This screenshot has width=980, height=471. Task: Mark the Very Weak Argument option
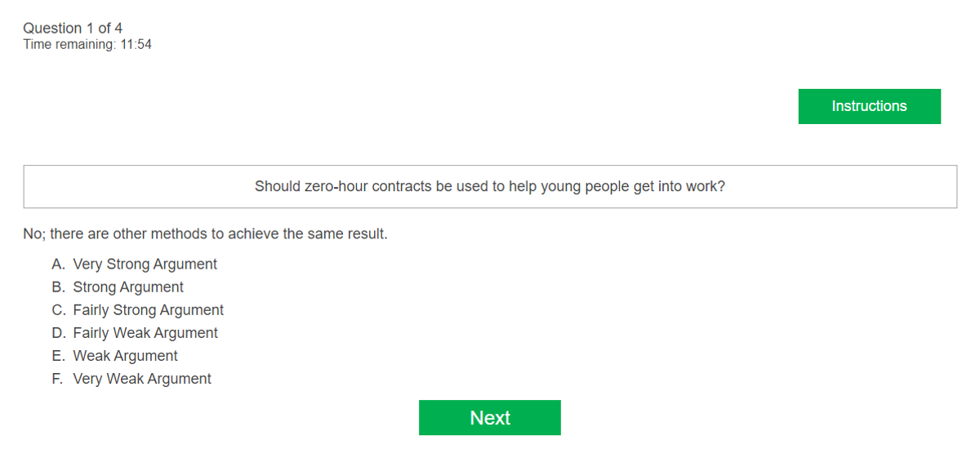(x=142, y=379)
